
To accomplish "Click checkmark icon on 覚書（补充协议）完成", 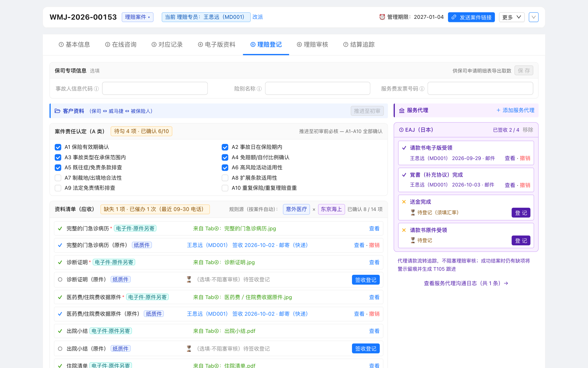I will [404, 175].
